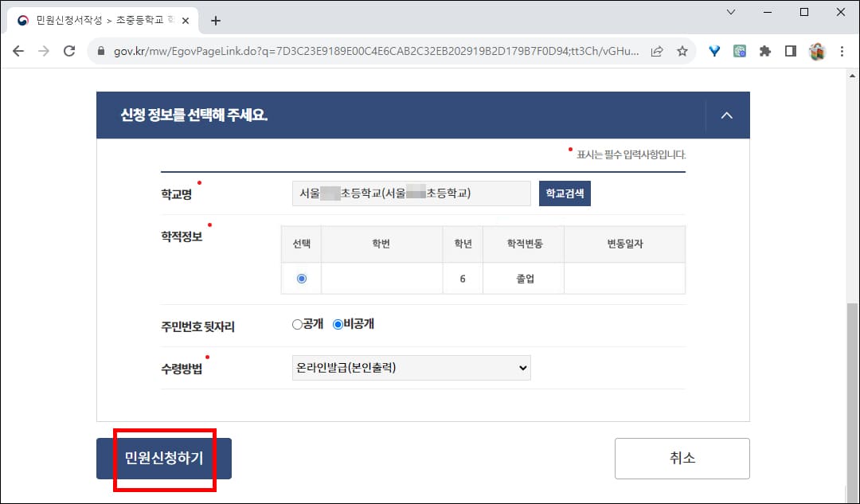Open the side panel icon

click(x=791, y=51)
